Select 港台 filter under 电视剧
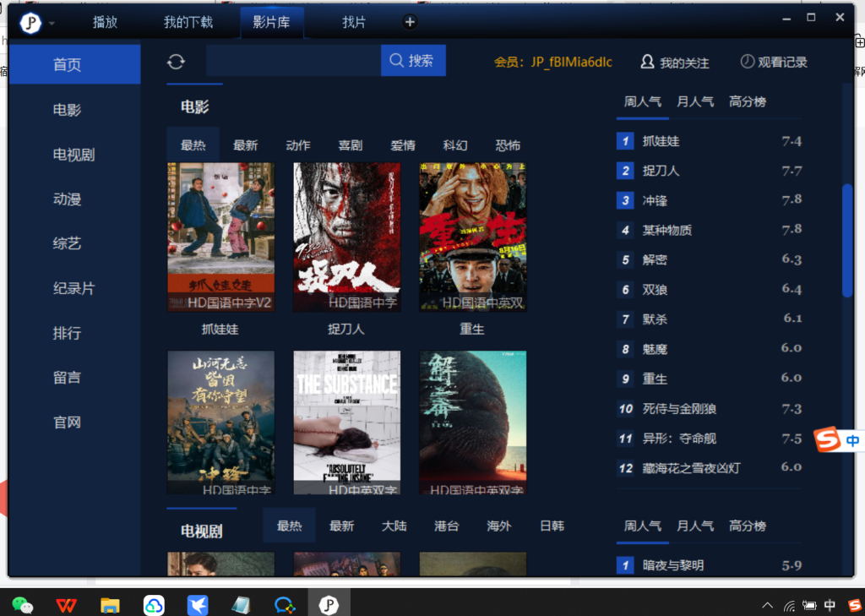Viewport: 865px width, 616px height. pos(446,526)
